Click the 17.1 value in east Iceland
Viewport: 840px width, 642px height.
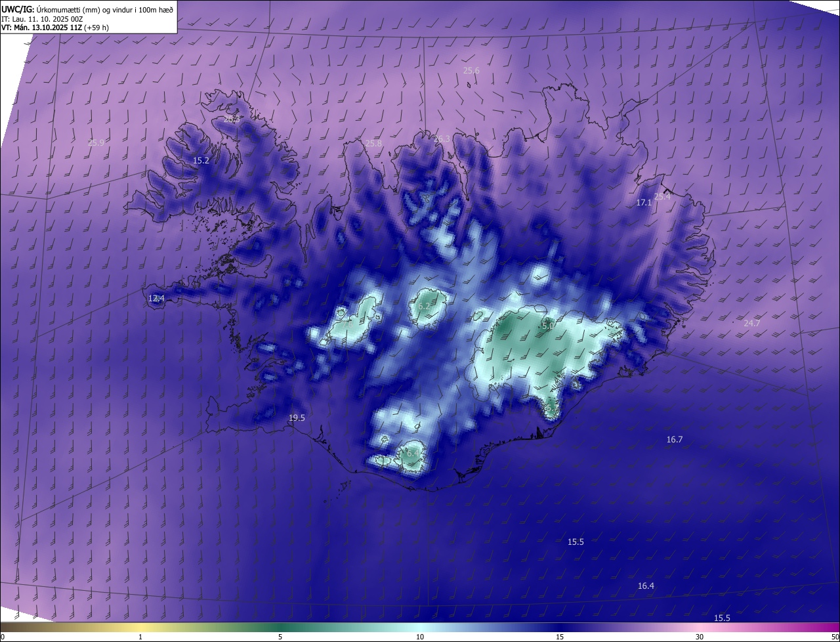pyautogui.click(x=644, y=203)
